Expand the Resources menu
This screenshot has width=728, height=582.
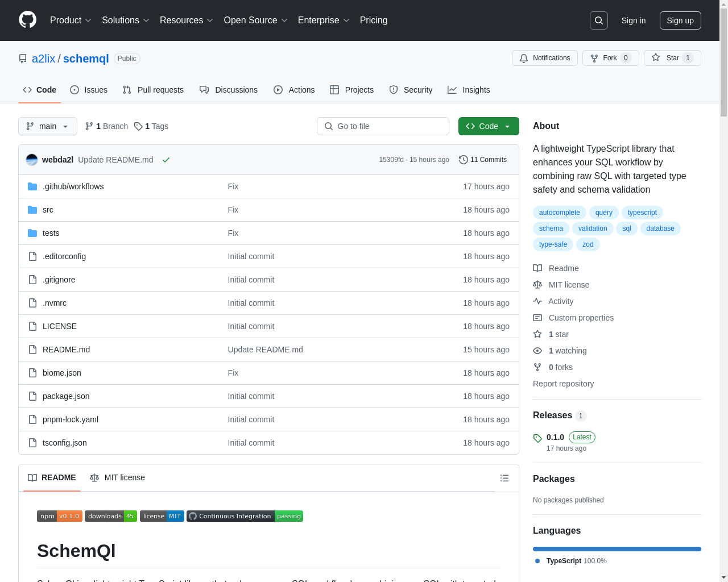(x=187, y=20)
